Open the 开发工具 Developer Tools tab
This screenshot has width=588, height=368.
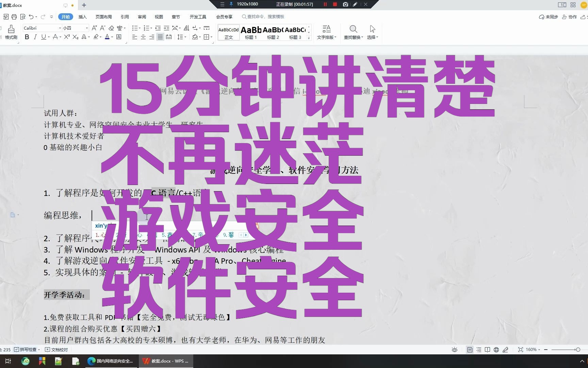tap(198, 17)
